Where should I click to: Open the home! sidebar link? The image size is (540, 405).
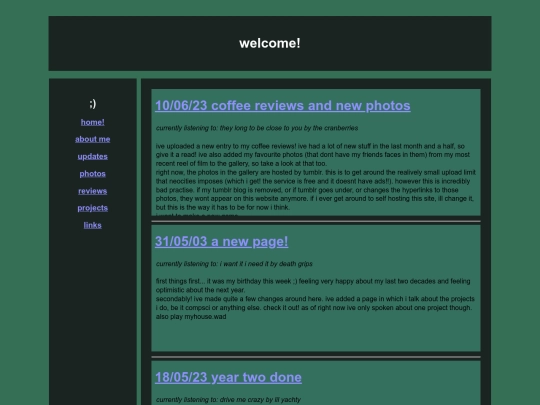pyautogui.click(x=92, y=122)
